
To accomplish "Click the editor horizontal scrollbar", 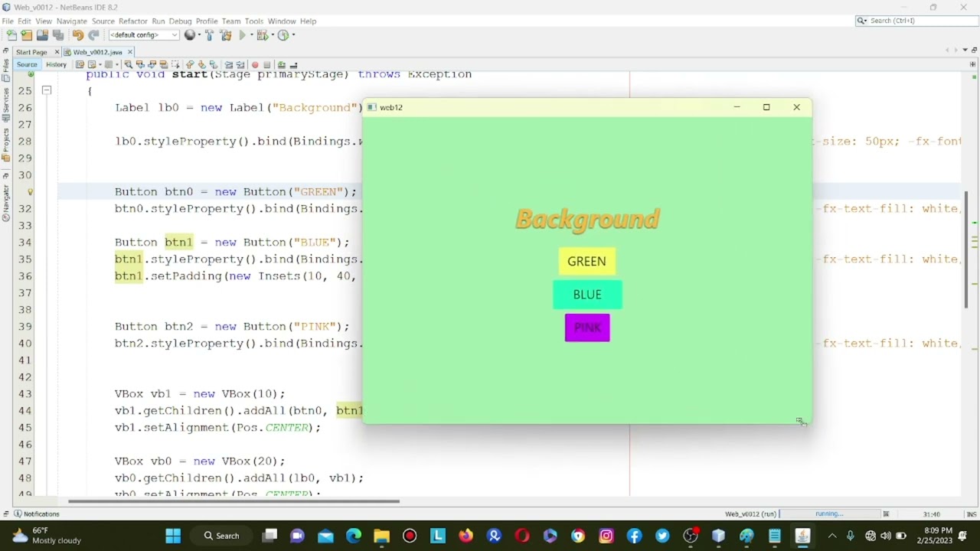I will pos(234,502).
